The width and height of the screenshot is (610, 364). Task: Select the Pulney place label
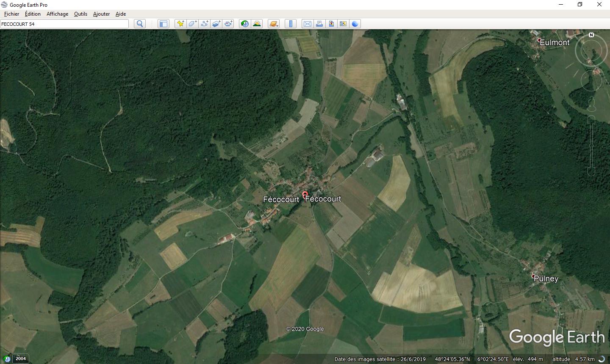[x=546, y=279]
